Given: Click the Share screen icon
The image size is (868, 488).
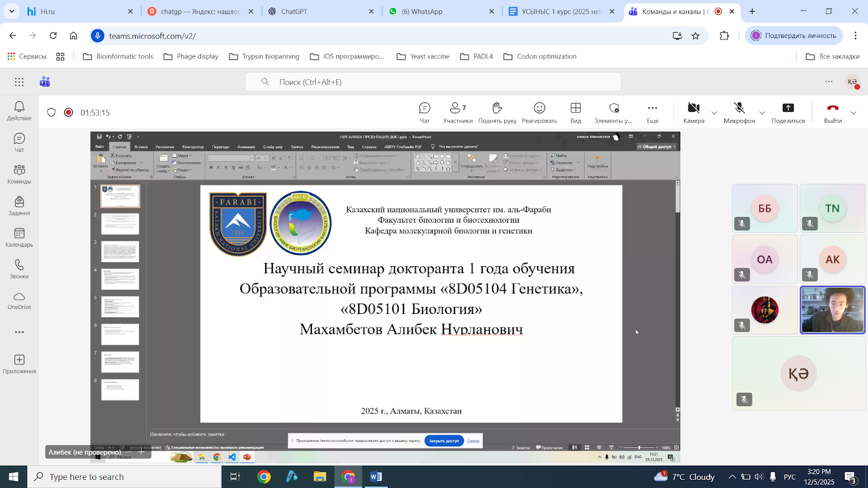Looking at the screenshot, I should click(788, 112).
